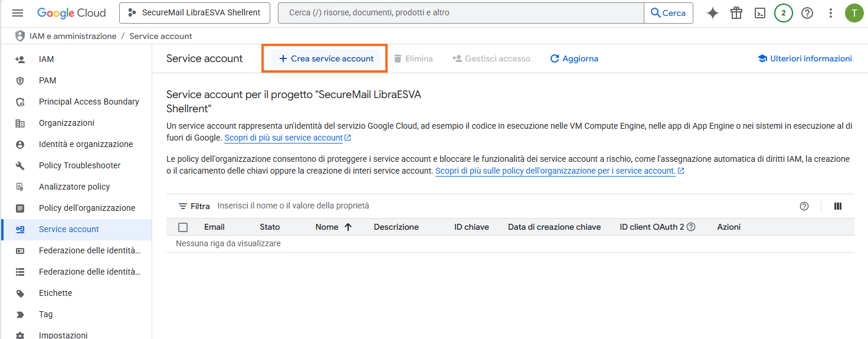
Task: Click the gift box free trial icon
Action: tap(736, 13)
